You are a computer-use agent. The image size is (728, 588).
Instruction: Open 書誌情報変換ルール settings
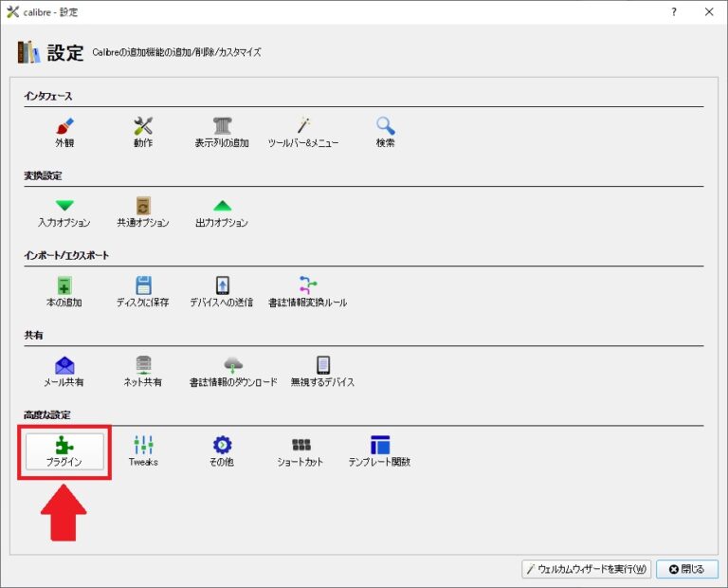tap(308, 292)
